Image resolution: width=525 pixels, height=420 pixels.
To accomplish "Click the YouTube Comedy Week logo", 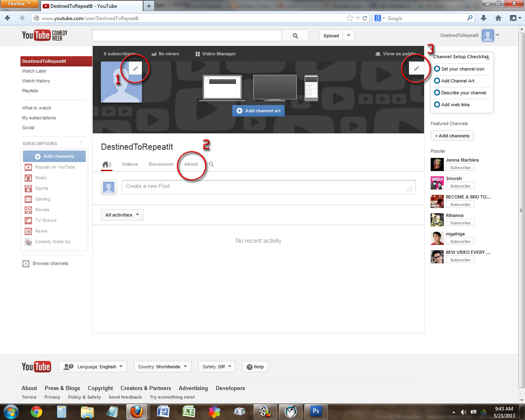I will (x=44, y=35).
